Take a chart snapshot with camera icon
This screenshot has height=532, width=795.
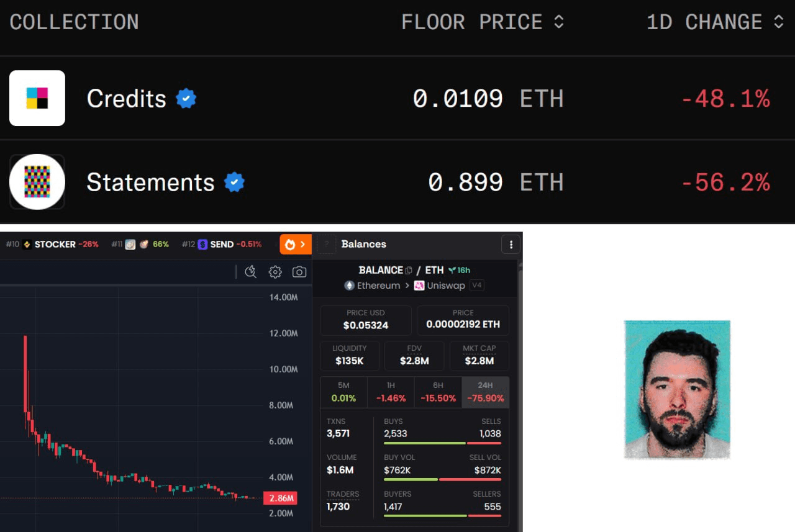pos(299,272)
